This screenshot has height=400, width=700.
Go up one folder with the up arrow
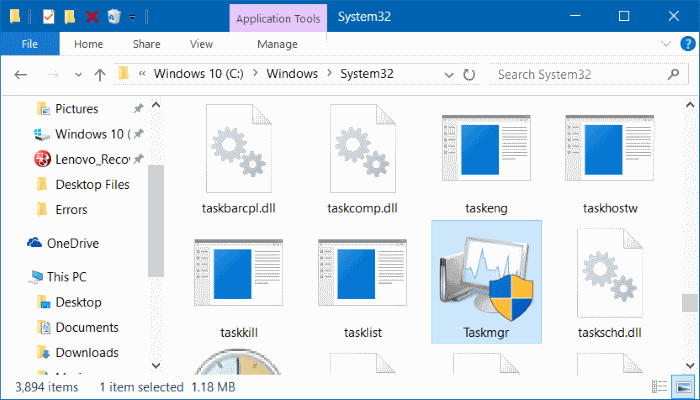pyautogui.click(x=100, y=75)
